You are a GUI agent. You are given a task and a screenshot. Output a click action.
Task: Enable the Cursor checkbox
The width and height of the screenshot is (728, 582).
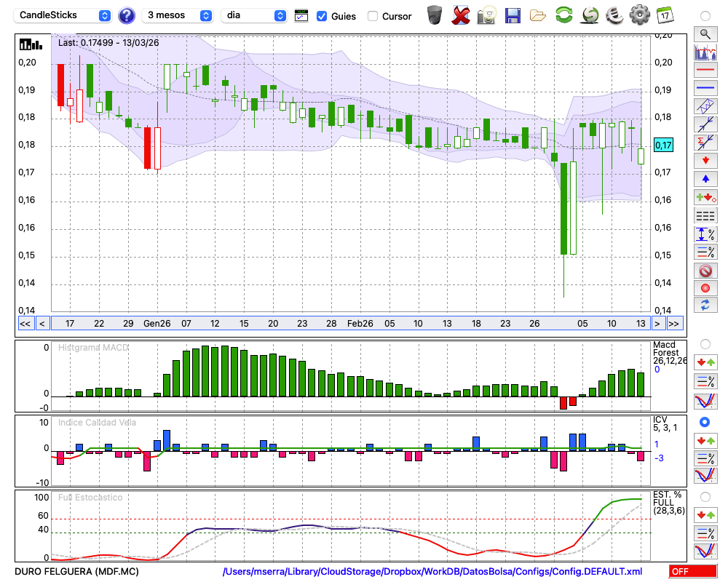pos(373,16)
